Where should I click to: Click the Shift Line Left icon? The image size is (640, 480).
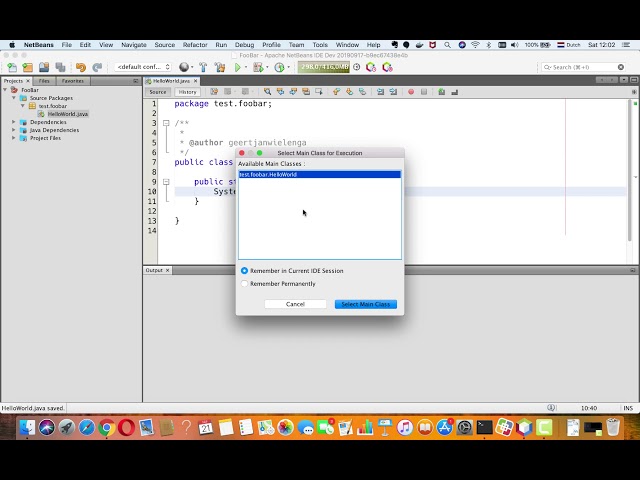(380, 92)
